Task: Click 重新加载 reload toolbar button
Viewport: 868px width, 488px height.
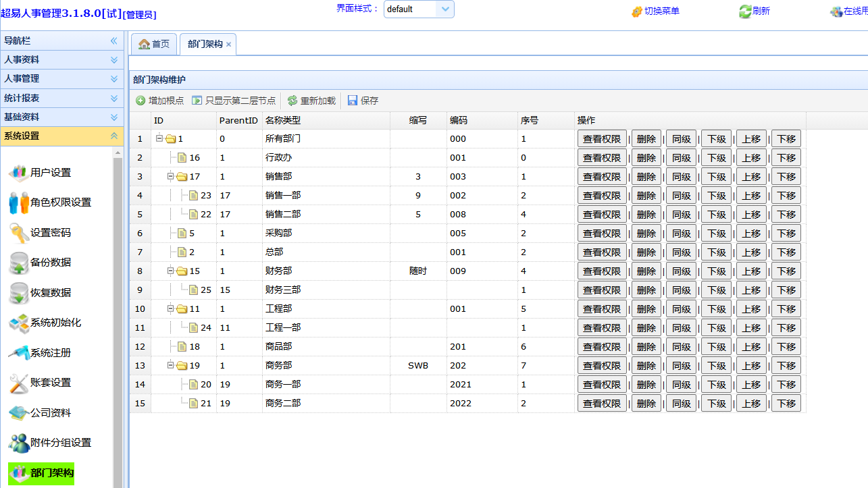Action: click(x=311, y=101)
